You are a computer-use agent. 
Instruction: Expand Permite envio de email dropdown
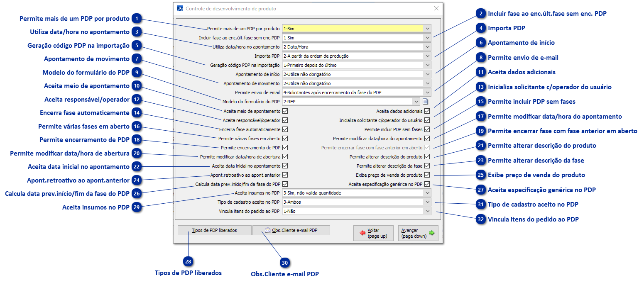tap(428, 93)
